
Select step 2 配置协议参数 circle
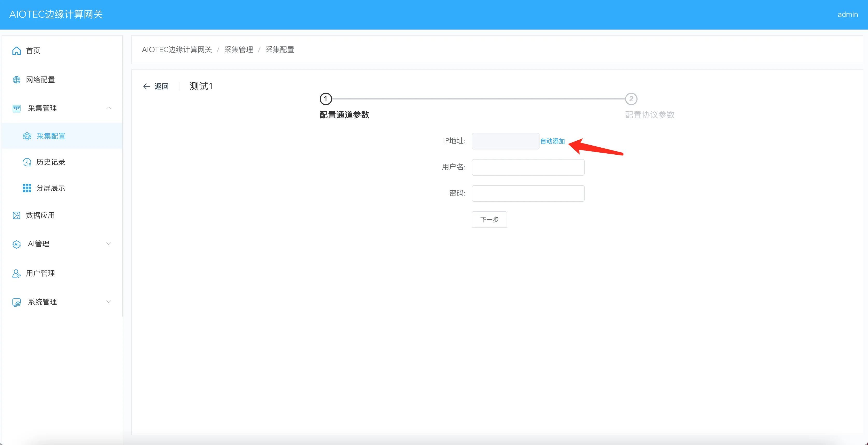pyautogui.click(x=631, y=99)
